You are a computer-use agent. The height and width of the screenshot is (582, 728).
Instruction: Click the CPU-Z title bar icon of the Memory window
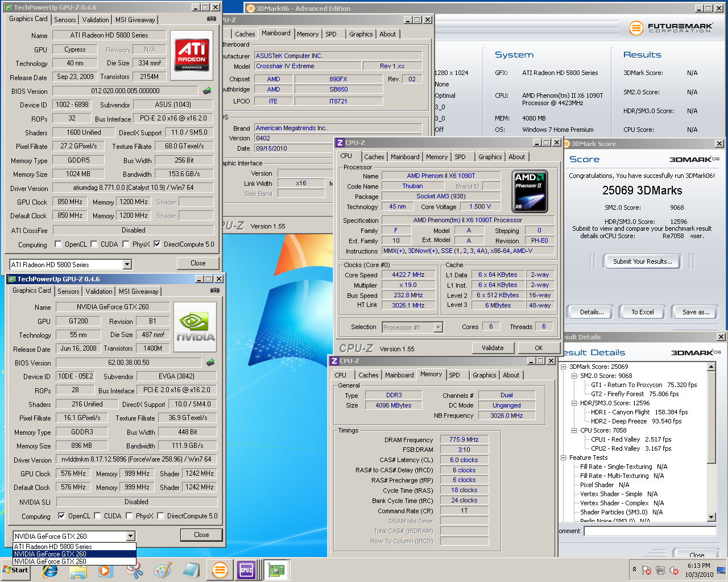point(335,361)
